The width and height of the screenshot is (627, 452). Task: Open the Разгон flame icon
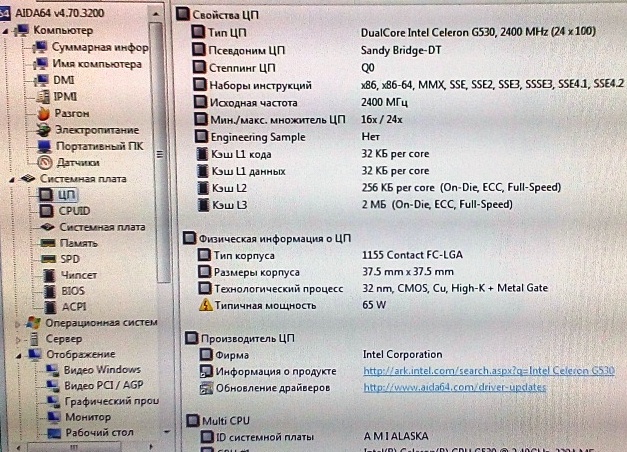43,114
